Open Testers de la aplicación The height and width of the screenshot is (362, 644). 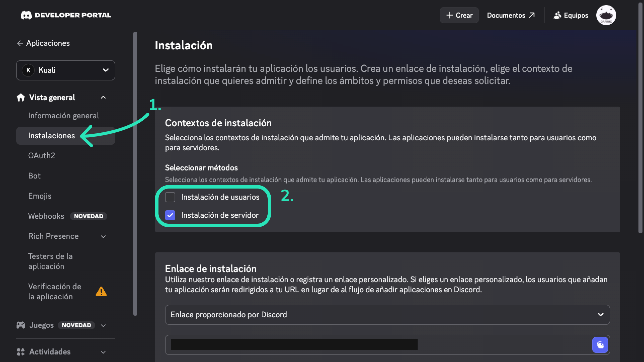[x=50, y=261]
